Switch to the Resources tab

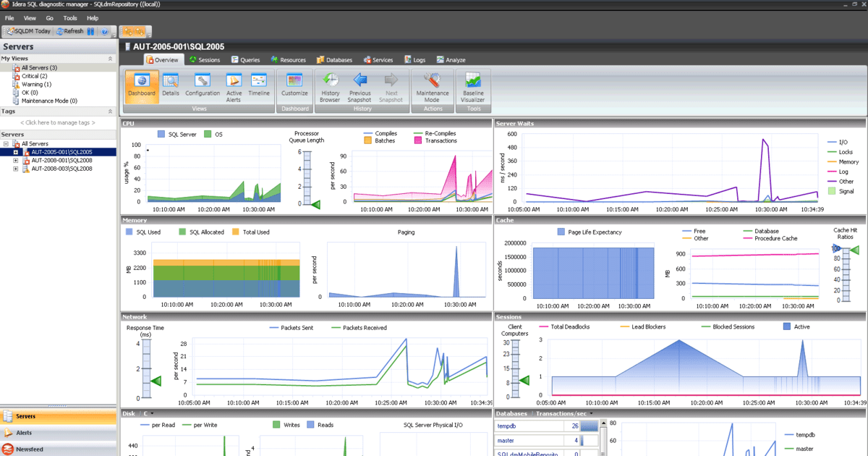point(289,60)
